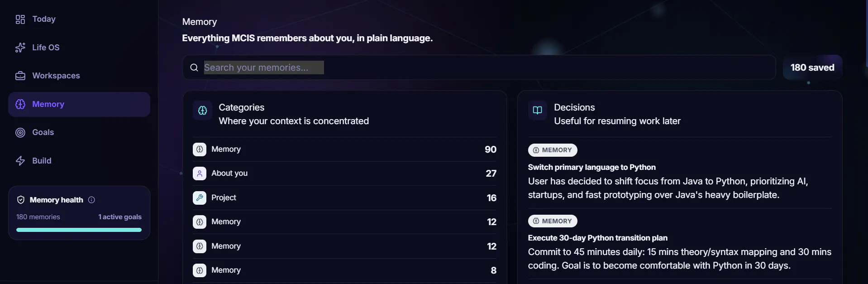The image size is (868, 284).
Task: Click the search magnifier icon
Action: click(x=194, y=67)
